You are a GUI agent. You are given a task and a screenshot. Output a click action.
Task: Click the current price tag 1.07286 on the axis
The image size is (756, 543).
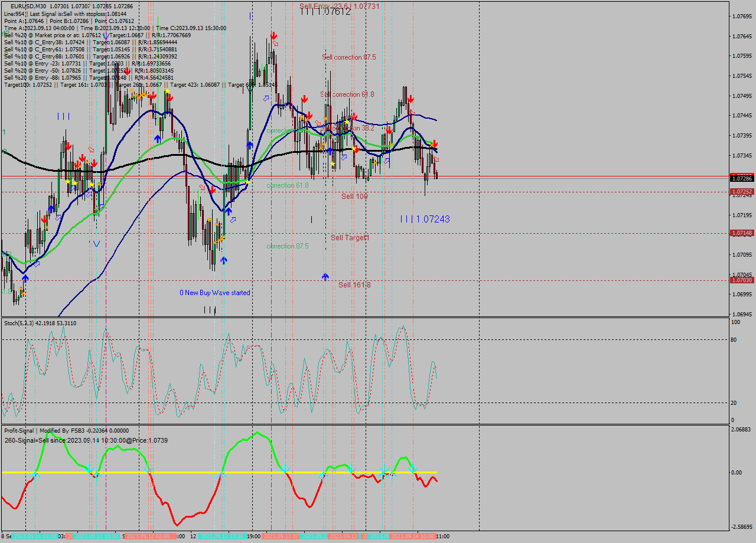click(x=742, y=178)
